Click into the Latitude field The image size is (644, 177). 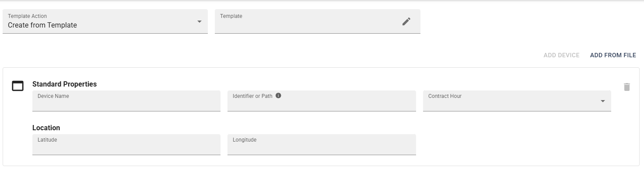coord(126,145)
